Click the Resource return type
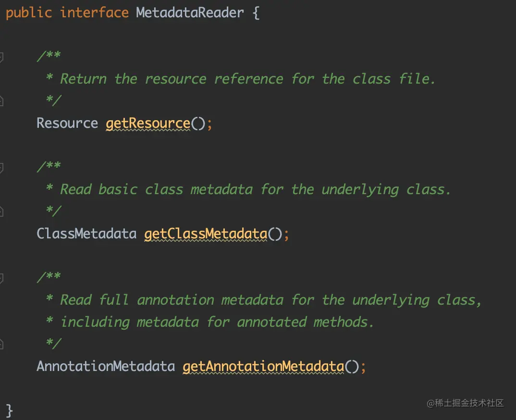Image resolution: width=516 pixels, height=420 pixels. point(67,123)
